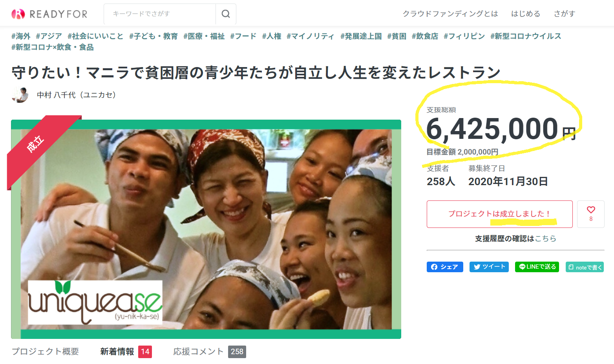Switch to the プロジェクト概要 tab
Image resolution: width=614 pixels, height=364 pixels.
pos(46,351)
